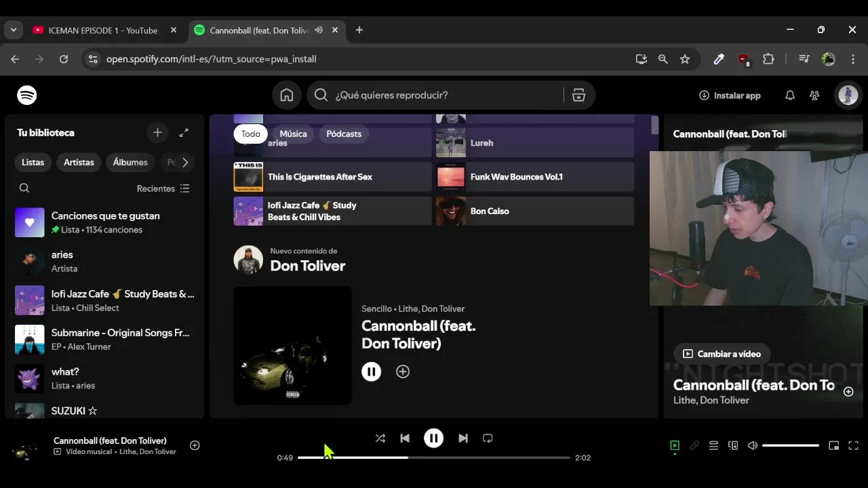
Task: Open Don Toliver artist link
Action: [x=308, y=266]
